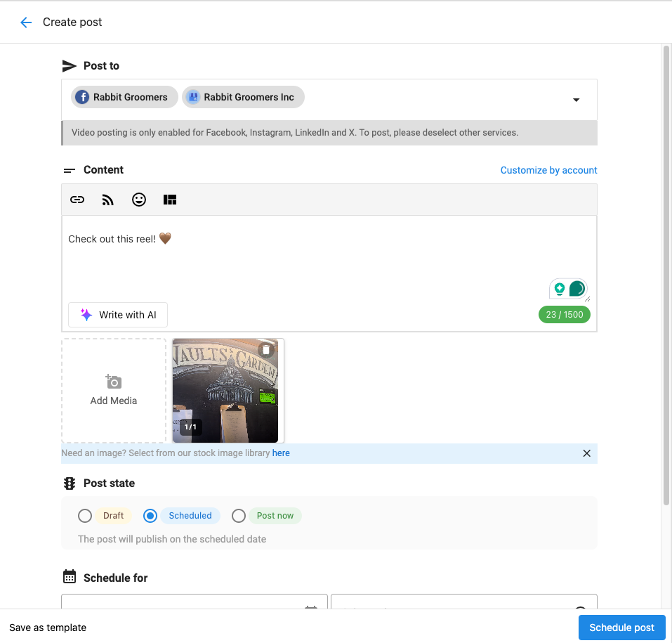672x643 pixels.
Task: Open the RSS feed icon in toolbar
Action: pos(107,200)
